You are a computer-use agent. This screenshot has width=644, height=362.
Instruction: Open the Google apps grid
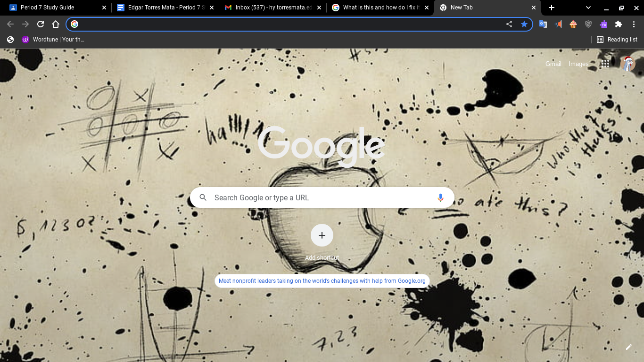pos(605,64)
